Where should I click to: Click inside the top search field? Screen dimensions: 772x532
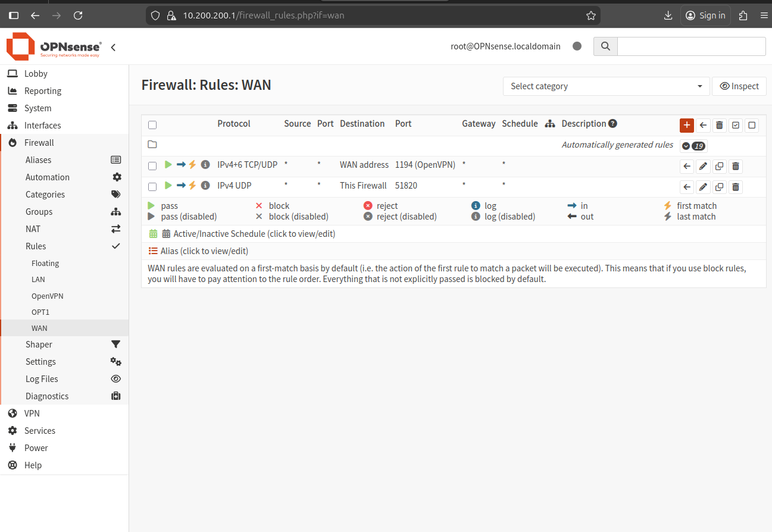click(690, 46)
